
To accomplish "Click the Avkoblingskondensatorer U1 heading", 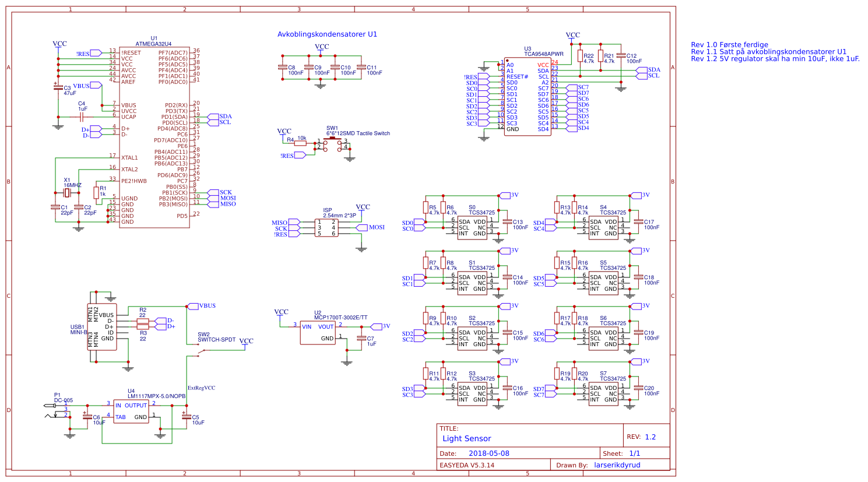I will click(328, 34).
